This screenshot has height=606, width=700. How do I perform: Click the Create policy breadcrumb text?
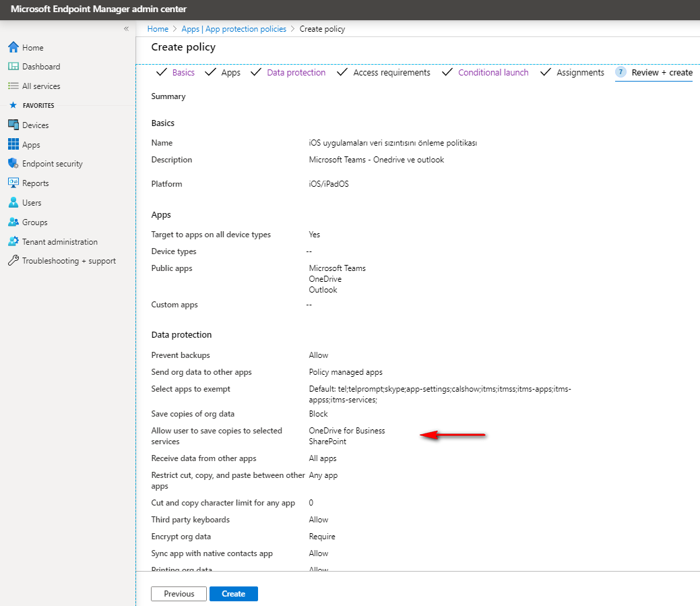pos(322,29)
